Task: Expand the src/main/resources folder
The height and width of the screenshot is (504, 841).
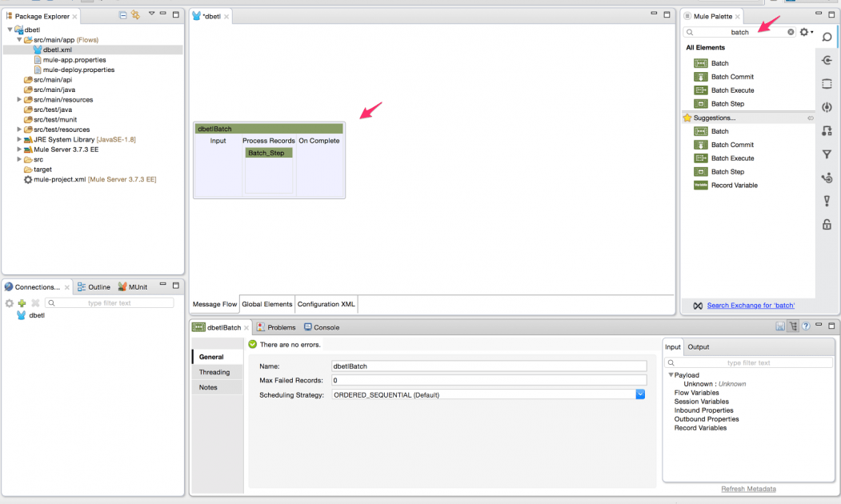Action: (x=19, y=99)
